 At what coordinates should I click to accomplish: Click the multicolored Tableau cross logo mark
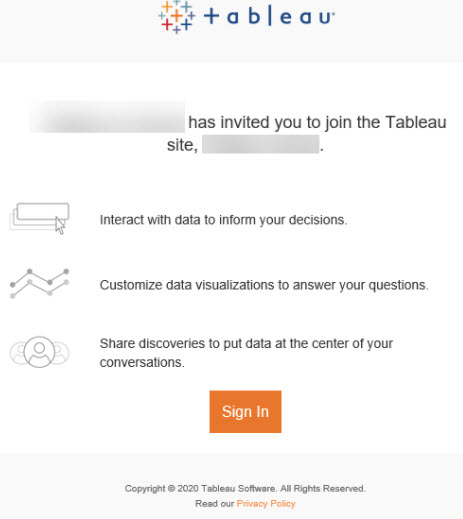click(177, 17)
